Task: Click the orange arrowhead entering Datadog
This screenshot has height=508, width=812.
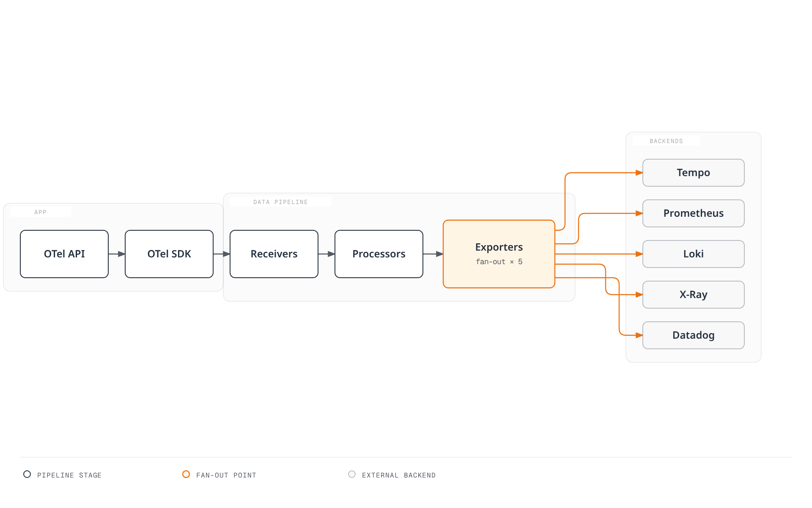Action: click(x=639, y=335)
